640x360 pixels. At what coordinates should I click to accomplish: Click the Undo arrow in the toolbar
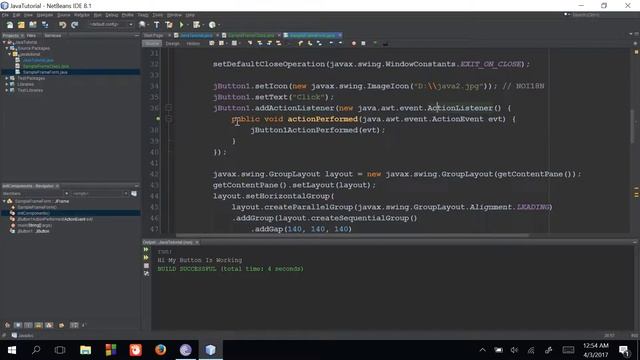[62, 25]
